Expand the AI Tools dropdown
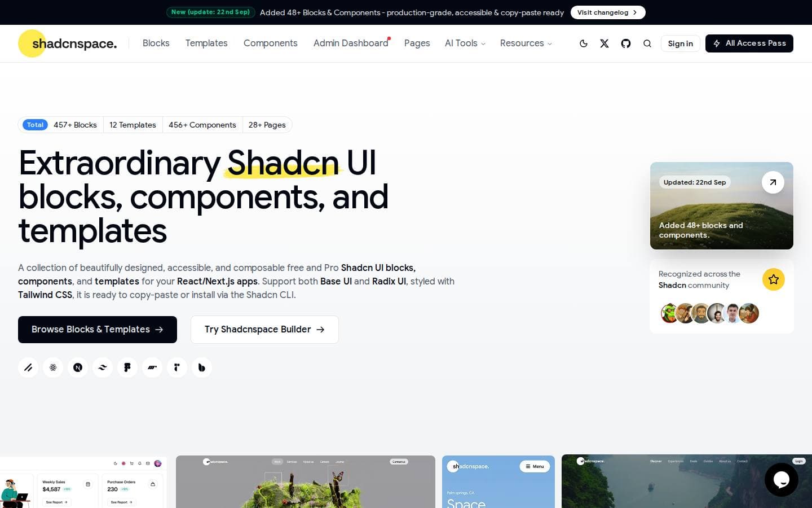 point(465,43)
